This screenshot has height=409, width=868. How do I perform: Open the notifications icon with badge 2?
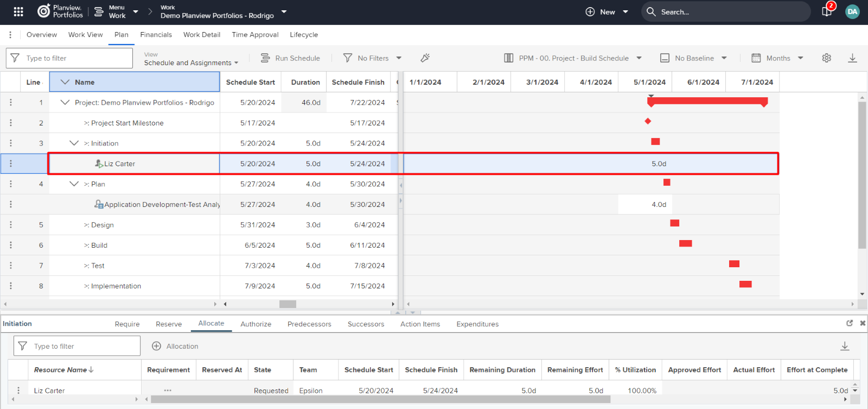coord(827,11)
